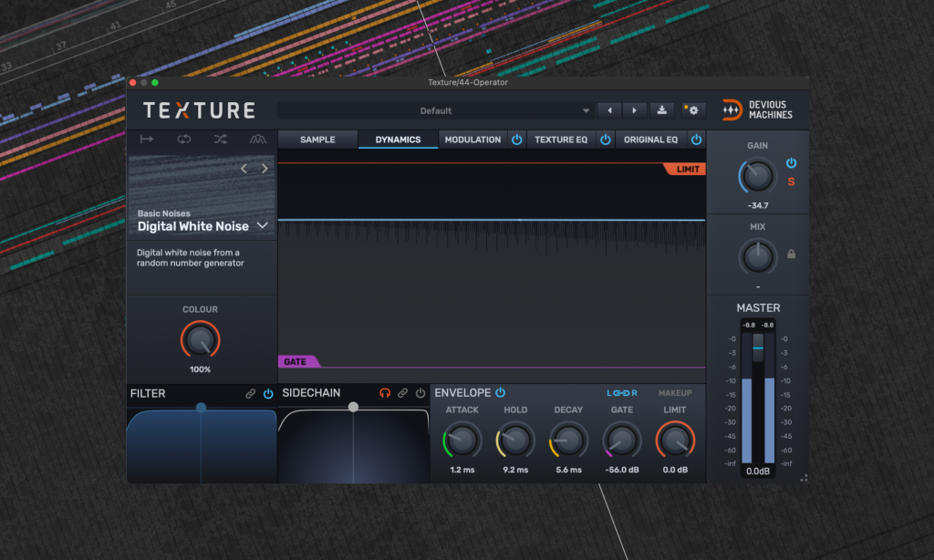Click the save preset download icon
Image resolution: width=934 pixels, height=560 pixels.
(x=662, y=110)
